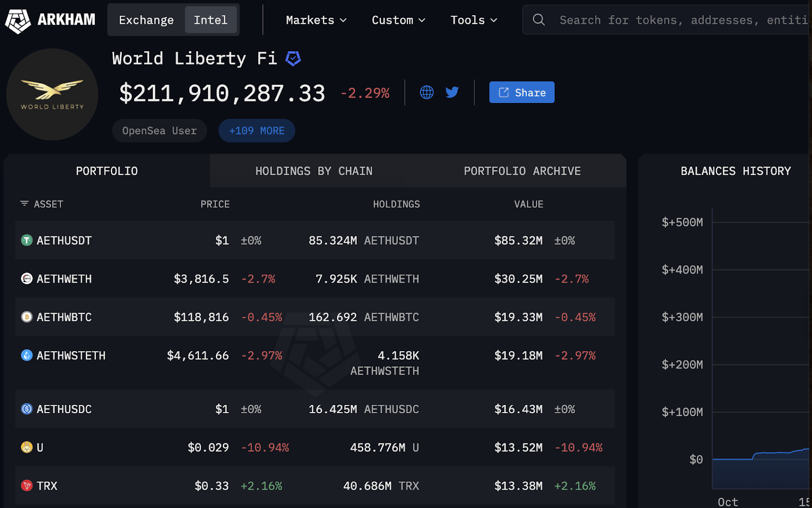The width and height of the screenshot is (812, 508).
Task: Click the filter icon next to ASSET header
Action: 24,204
